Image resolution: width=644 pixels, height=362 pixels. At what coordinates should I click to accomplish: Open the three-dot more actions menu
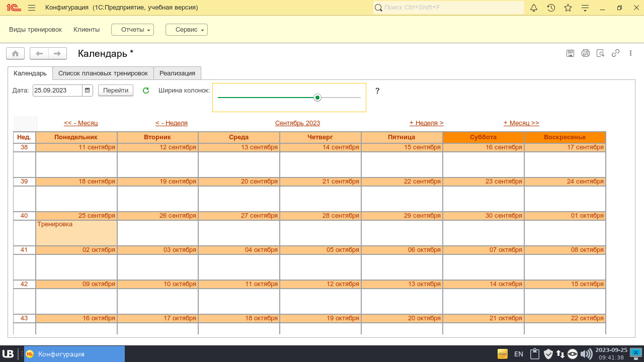630,53
